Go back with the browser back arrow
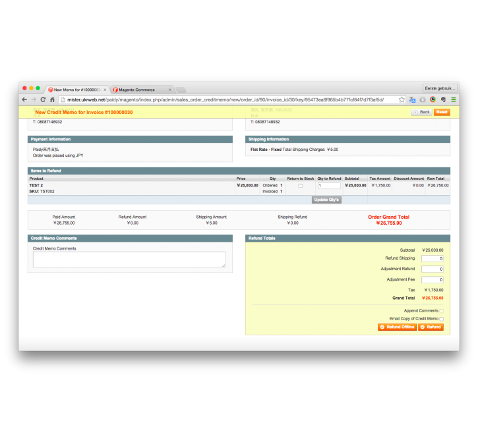The height and width of the screenshot is (448, 478). click(x=24, y=99)
